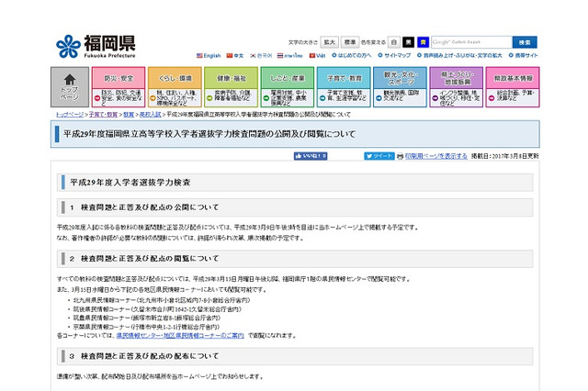The image size is (588, 391).
Task: Click heading 1 検査問題と正答及び配点の公開について
Action: [x=144, y=207]
